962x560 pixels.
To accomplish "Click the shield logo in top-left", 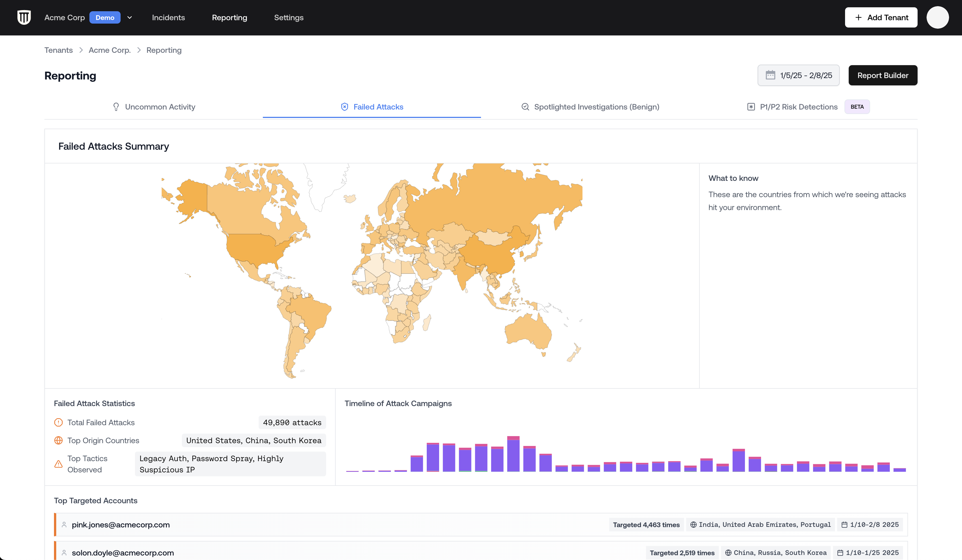I will point(24,17).
